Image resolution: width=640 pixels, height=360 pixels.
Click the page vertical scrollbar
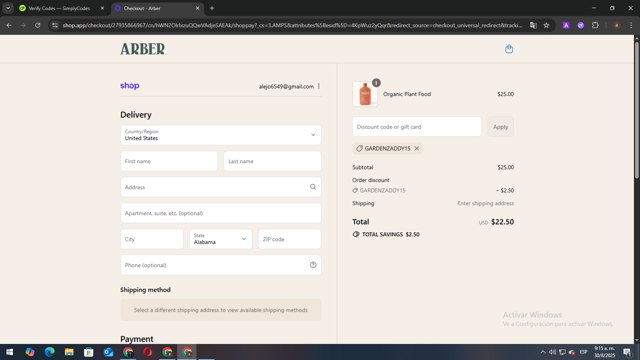[637, 110]
